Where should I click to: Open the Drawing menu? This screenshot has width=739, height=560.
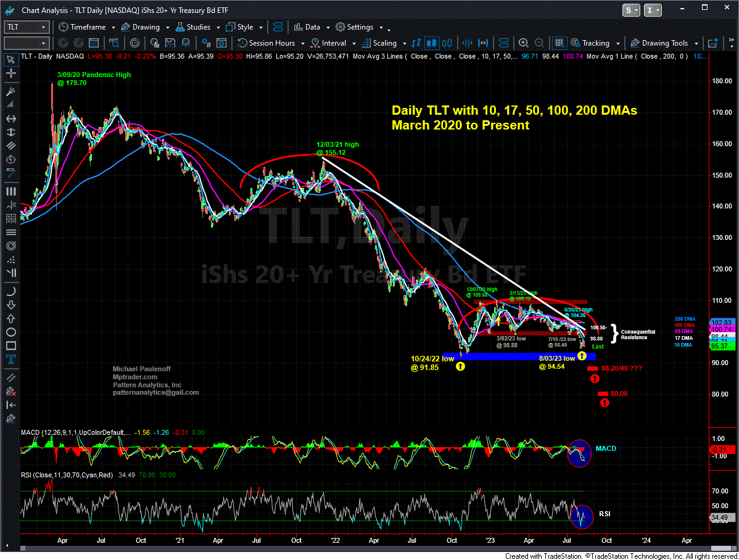tap(145, 27)
